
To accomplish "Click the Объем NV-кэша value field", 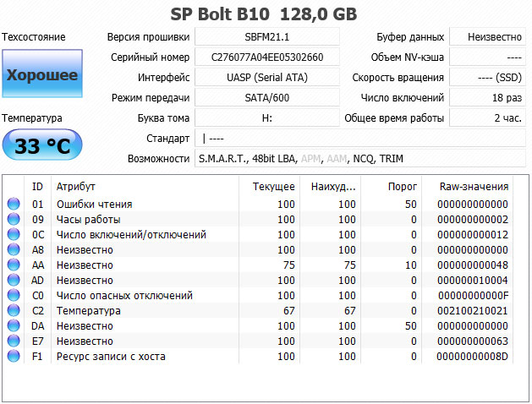I will coord(487,57).
